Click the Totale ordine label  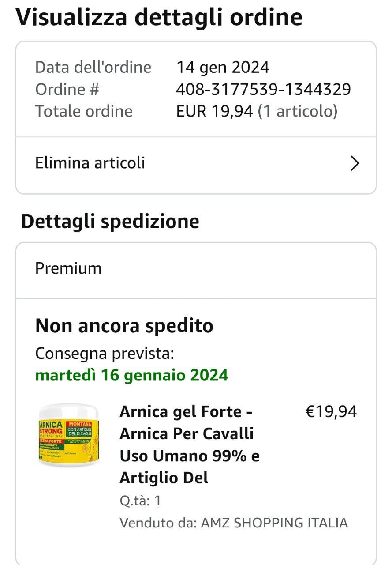point(84,111)
